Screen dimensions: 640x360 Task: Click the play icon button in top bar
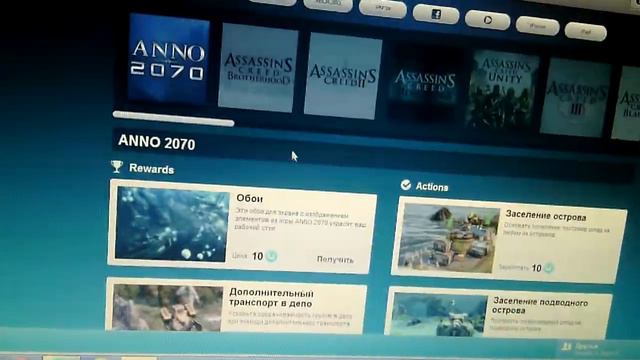coord(487,20)
